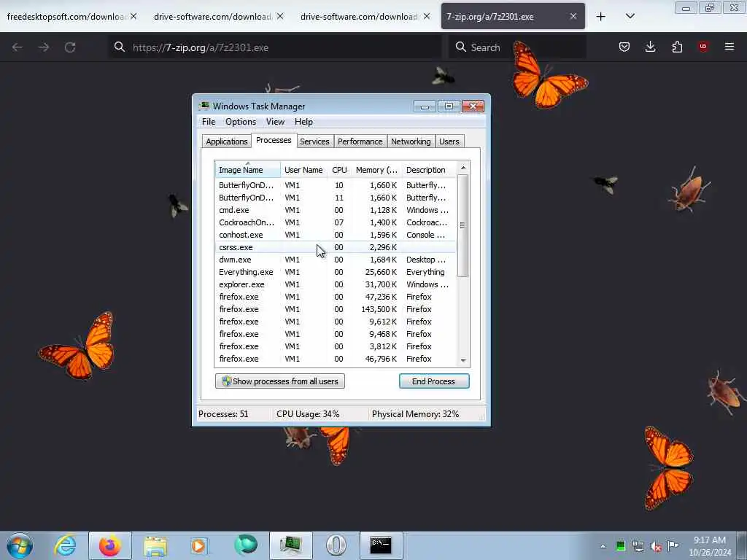Image resolution: width=747 pixels, height=560 pixels.
Task: Switch to first drive-software.com tab
Action: pyautogui.click(x=212, y=17)
